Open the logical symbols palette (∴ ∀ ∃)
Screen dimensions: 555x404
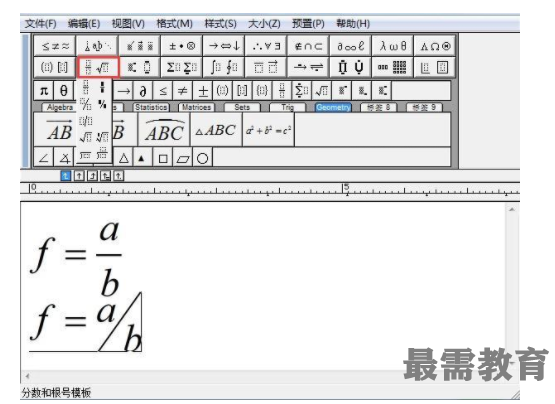[266, 46]
